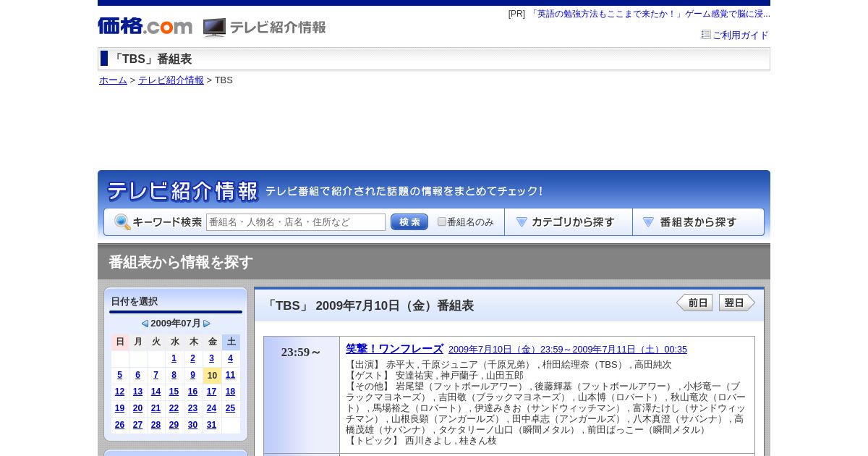Screen dimensions: 868x456
Task: Select July 4 in the calendar
Action: [231, 358]
